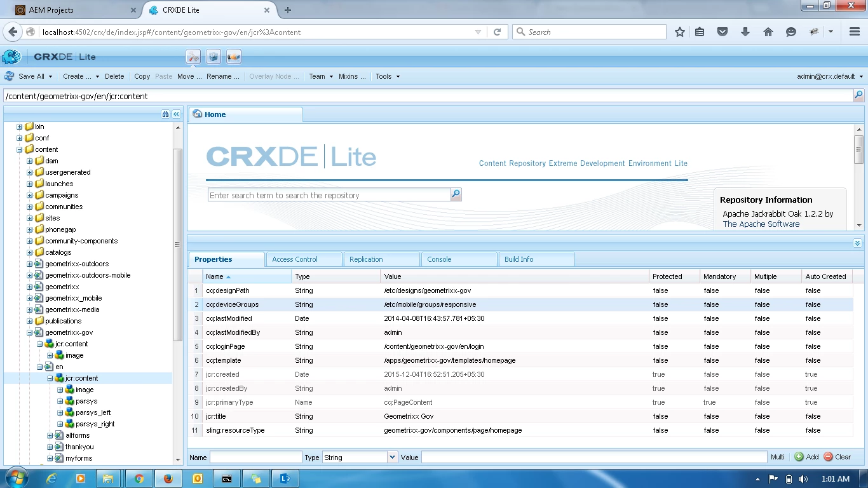Viewport: 868px width, 488px height.
Task: Switch to the Replication tab
Action: [381, 259]
